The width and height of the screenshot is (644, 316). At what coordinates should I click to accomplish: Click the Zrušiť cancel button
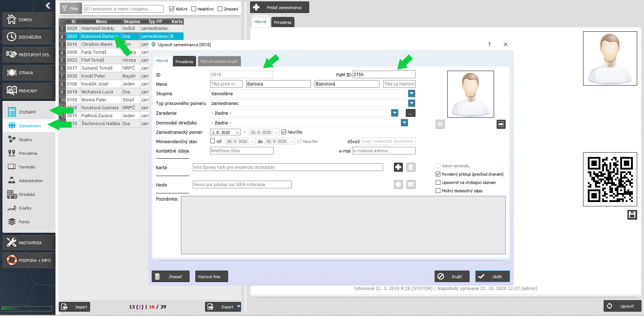click(452, 276)
